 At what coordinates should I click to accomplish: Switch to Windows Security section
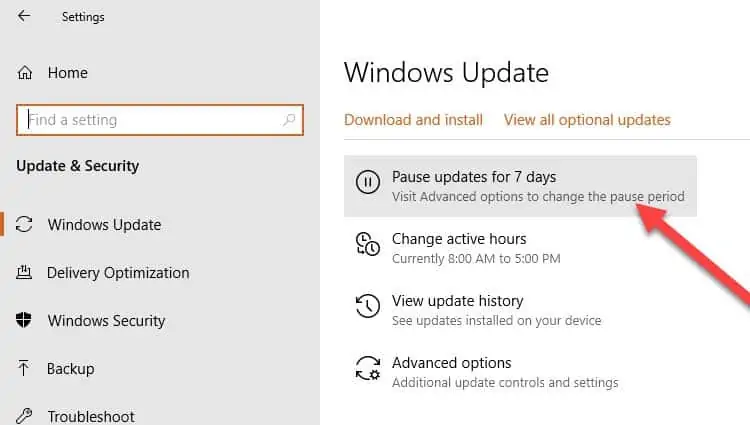tap(106, 321)
